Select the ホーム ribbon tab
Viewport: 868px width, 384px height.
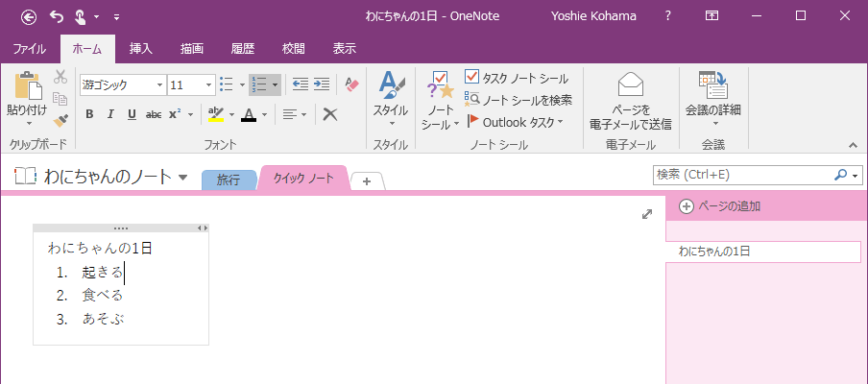pos(87,49)
